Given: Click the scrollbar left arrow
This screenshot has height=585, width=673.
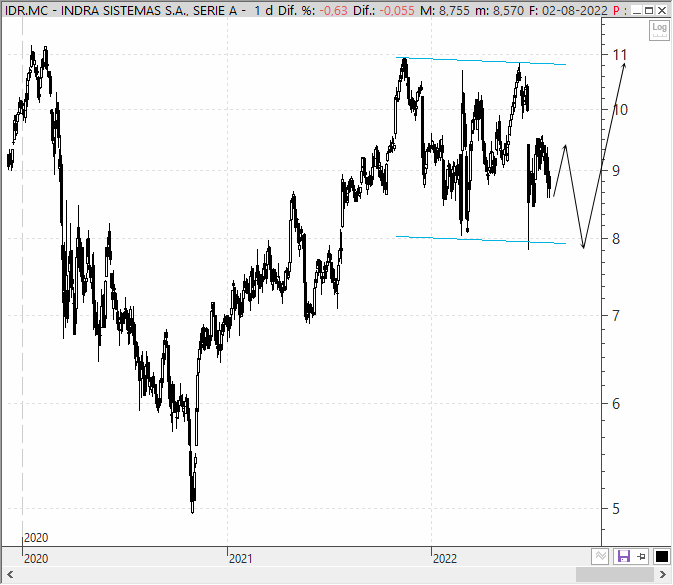Looking at the screenshot, I should 10,574.
